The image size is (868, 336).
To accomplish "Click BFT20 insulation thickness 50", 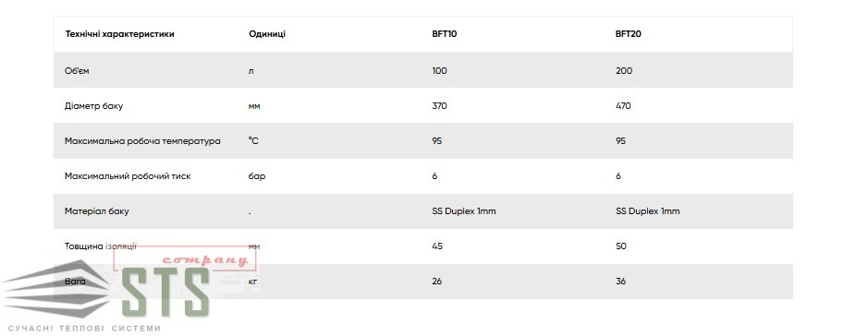I will 621,246.
